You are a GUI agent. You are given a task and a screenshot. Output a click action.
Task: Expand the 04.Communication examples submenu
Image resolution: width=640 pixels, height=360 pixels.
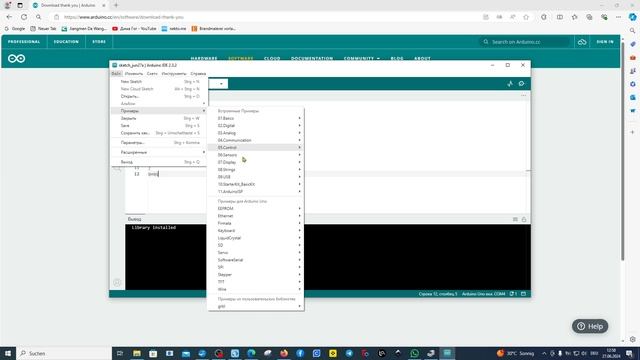pos(256,140)
